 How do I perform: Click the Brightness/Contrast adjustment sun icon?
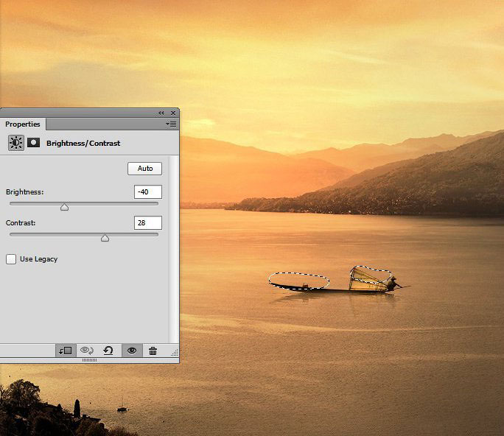coord(15,143)
